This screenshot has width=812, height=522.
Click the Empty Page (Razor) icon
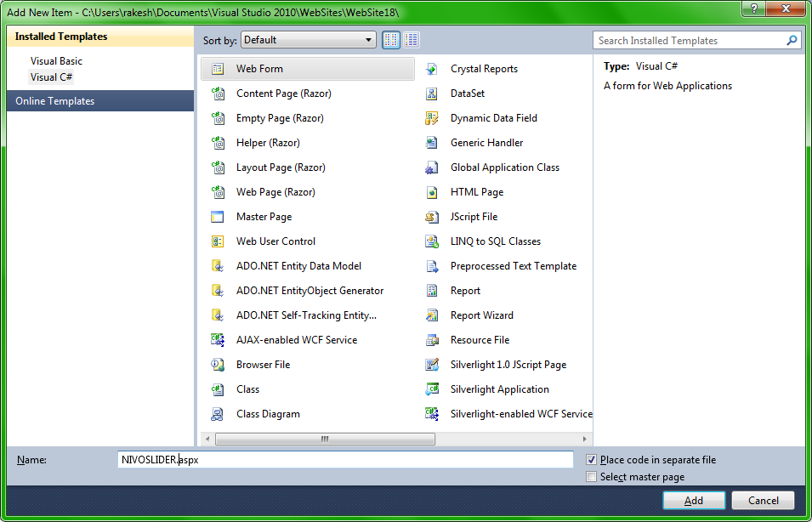[218, 118]
